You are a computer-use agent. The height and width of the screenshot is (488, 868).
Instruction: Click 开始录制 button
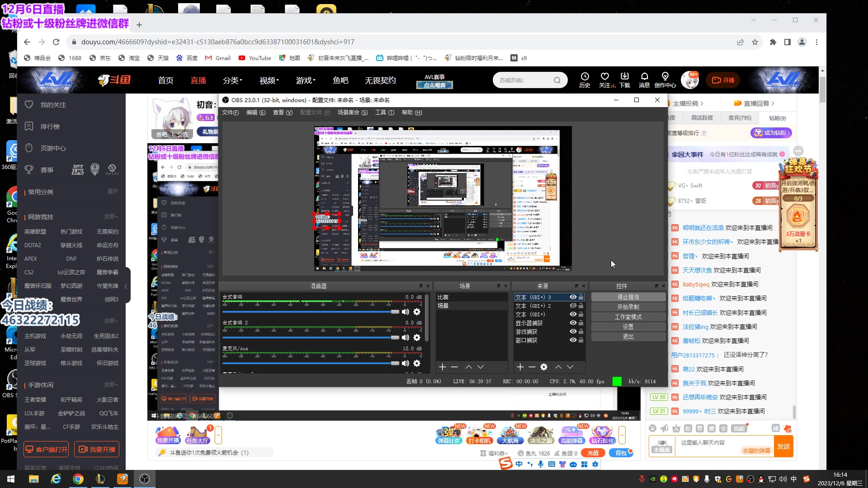[x=628, y=307]
